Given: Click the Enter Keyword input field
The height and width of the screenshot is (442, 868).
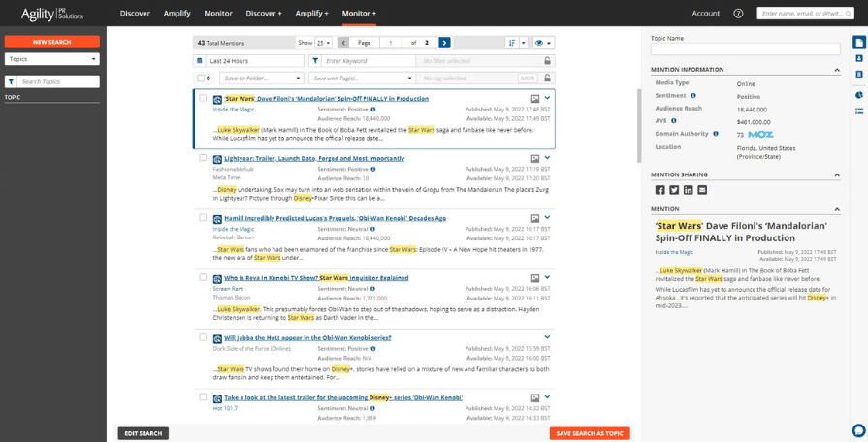Looking at the screenshot, I should tap(369, 61).
